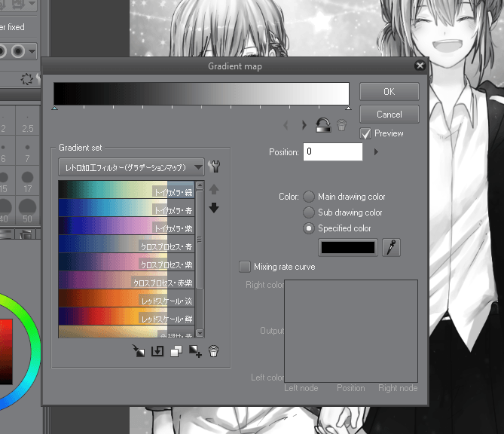The height and width of the screenshot is (434, 504).
Task: Select Main drawing color radio button
Action: tap(309, 197)
